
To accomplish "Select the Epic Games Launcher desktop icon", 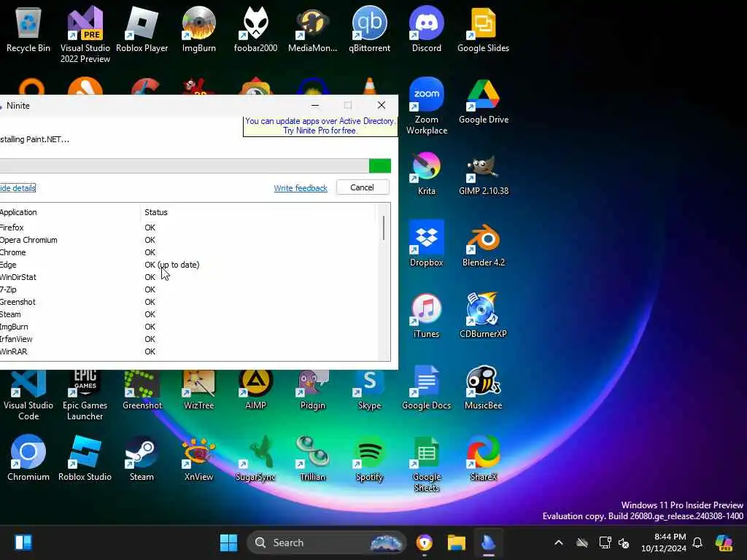I will pos(85,394).
